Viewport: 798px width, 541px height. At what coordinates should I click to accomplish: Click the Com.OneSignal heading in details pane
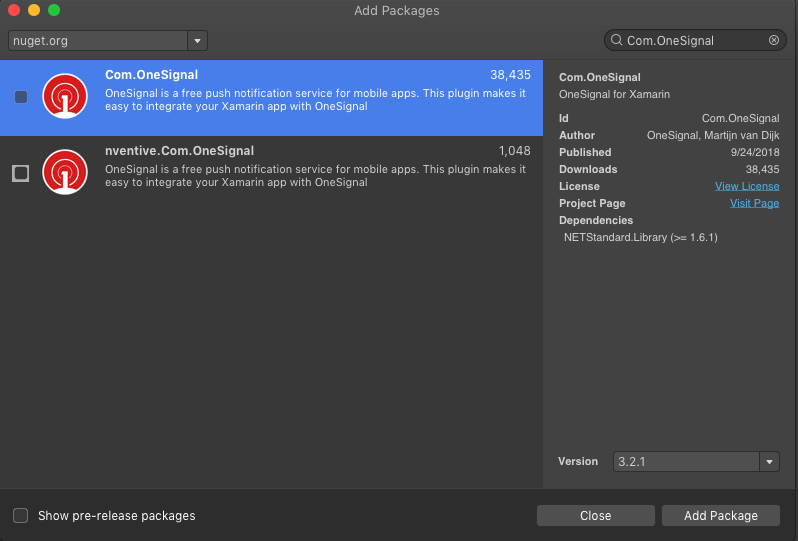(x=600, y=77)
